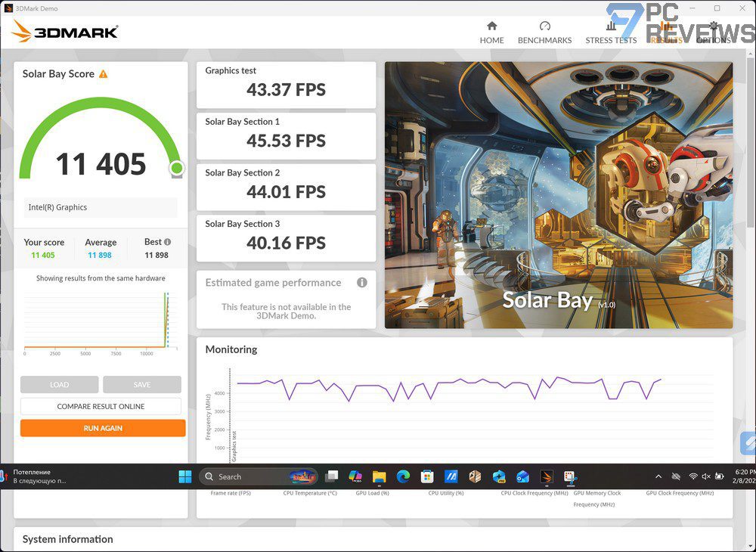756x552 pixels.
Task: Show info for Best score
Action: tap(167, 242)
